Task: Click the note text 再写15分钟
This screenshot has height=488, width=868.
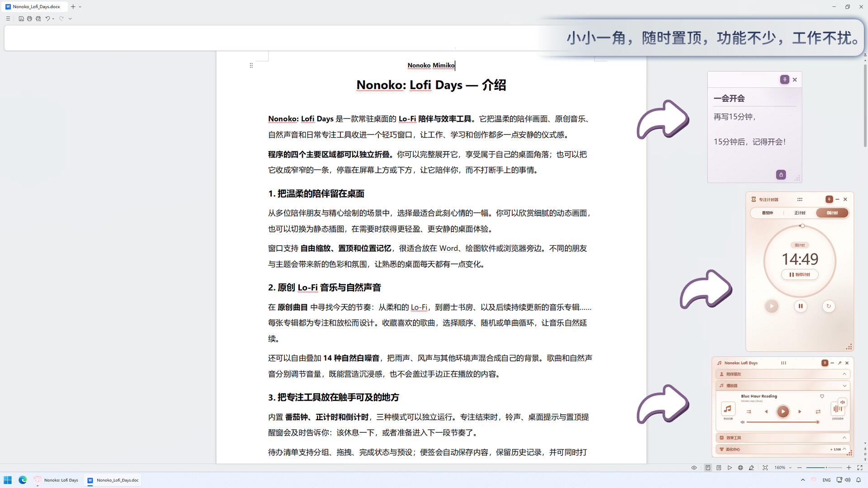Action: [x=735, y=117]
